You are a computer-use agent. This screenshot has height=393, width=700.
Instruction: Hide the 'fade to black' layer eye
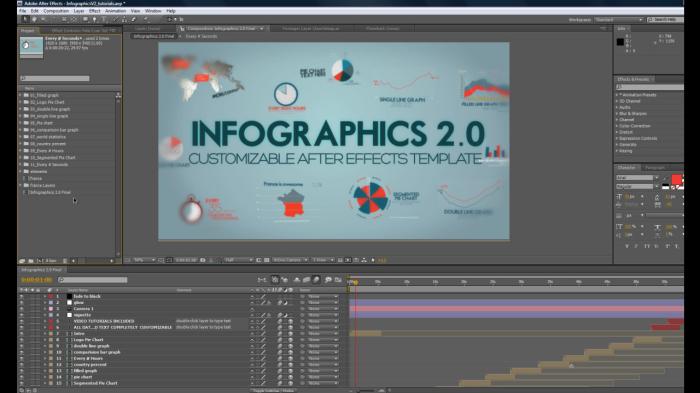click(21, 297)
